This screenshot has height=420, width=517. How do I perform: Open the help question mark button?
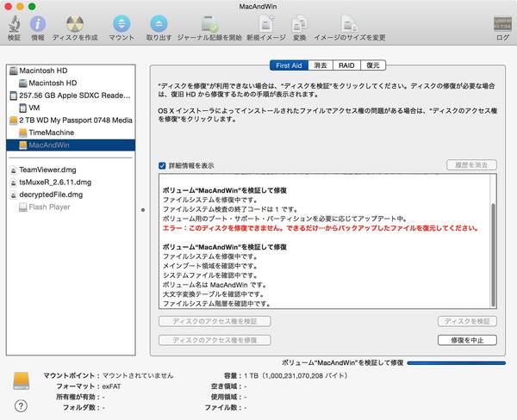(x=21, y=406)
